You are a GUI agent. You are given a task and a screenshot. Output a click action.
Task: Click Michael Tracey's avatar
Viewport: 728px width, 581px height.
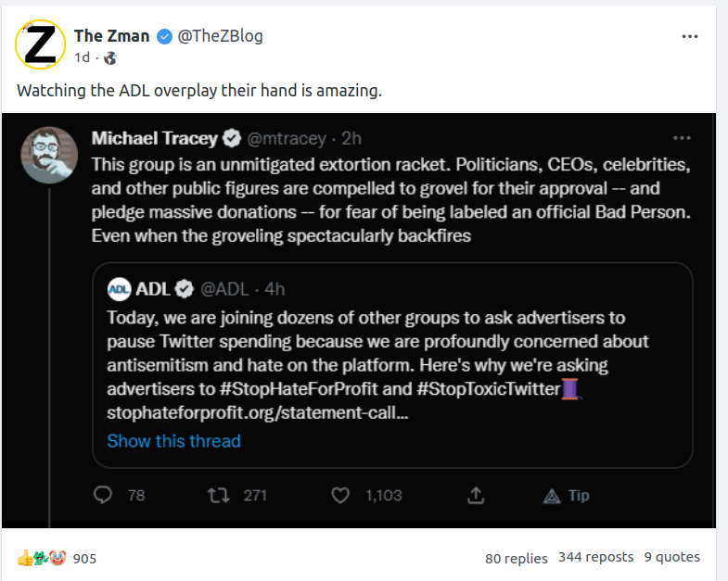49,154
